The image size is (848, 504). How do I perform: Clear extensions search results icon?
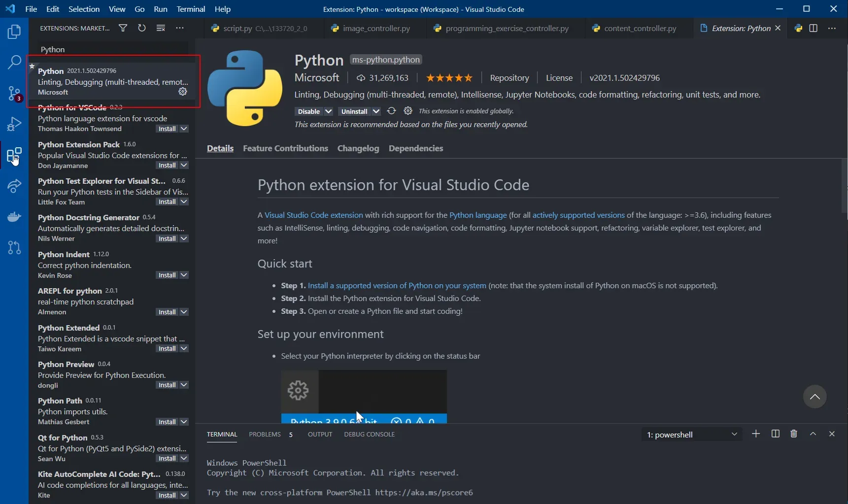click(161, 28)
